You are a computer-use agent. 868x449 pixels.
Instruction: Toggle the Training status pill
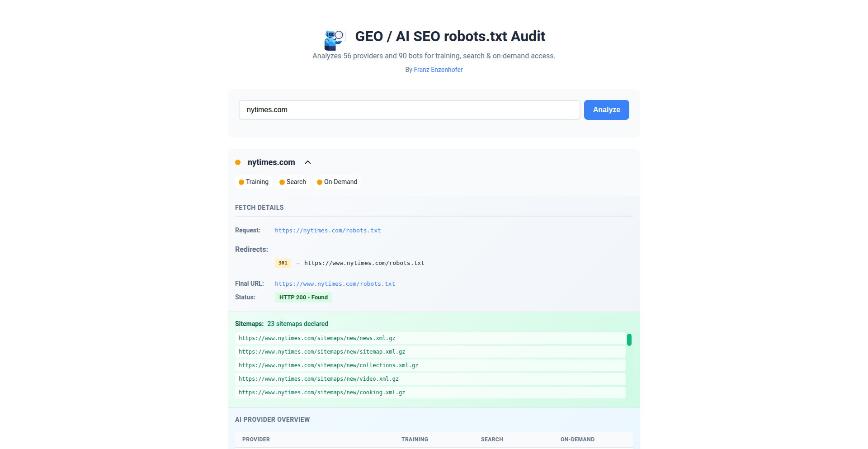(253, 182)
